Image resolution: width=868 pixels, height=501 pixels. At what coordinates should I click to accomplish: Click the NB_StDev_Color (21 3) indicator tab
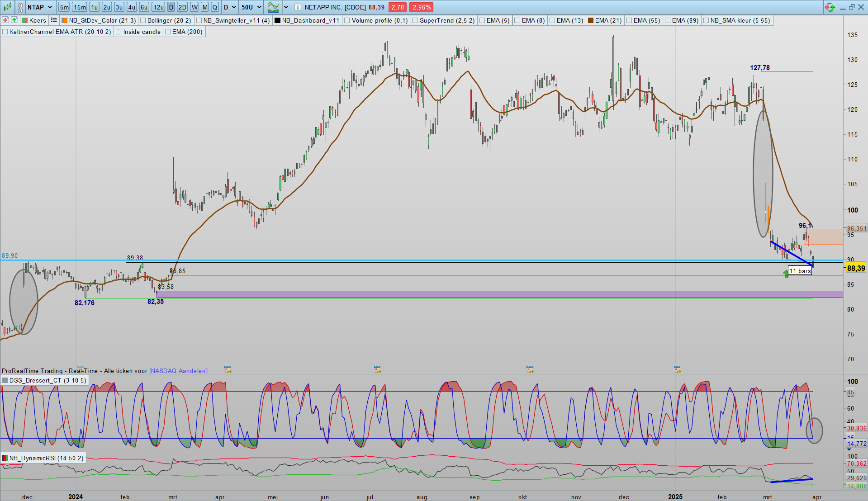tap(99, 20)
